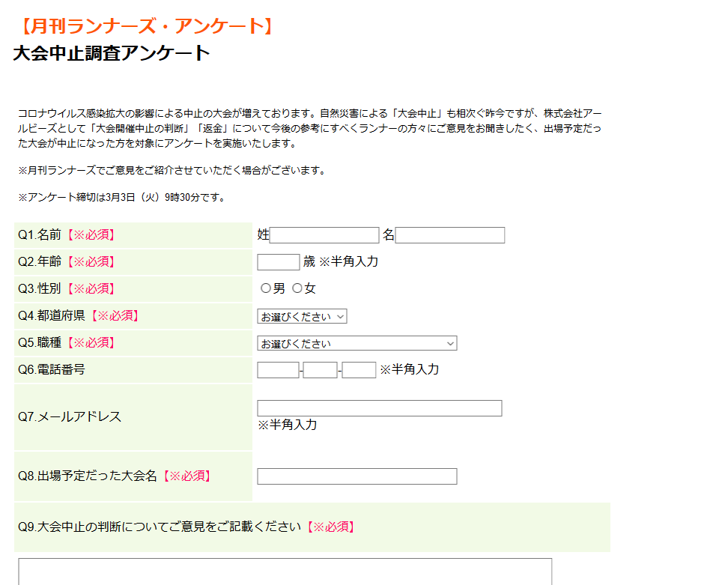Click the 姓 (family name) input field
This screenshot has width=728, height=585.
click(x=324, y=235)
